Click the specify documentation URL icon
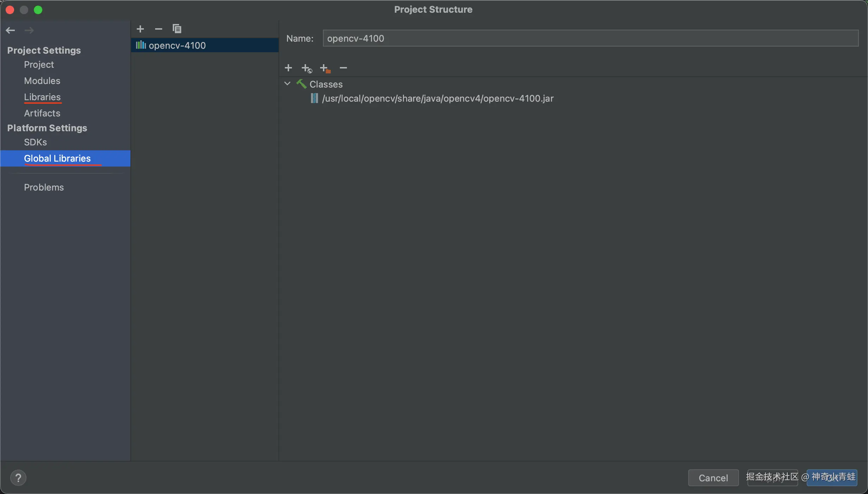868x494 pixels. click(x=307, y=68)
